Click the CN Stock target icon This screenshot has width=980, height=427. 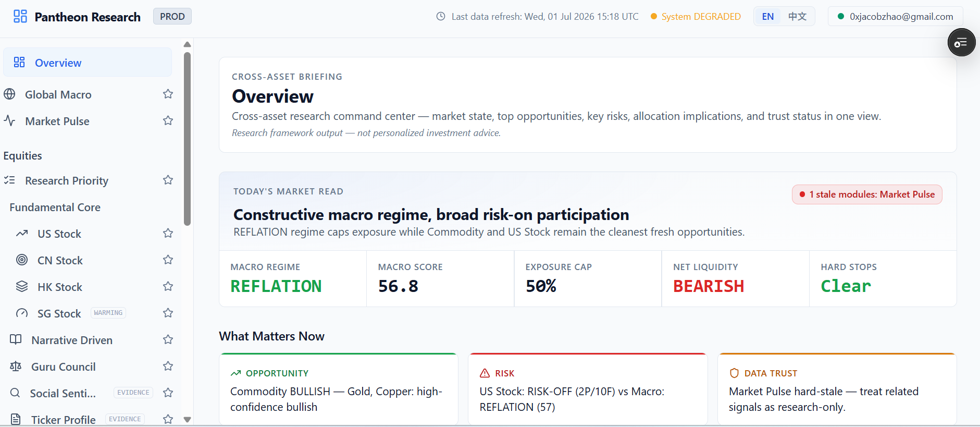point(22,260)
